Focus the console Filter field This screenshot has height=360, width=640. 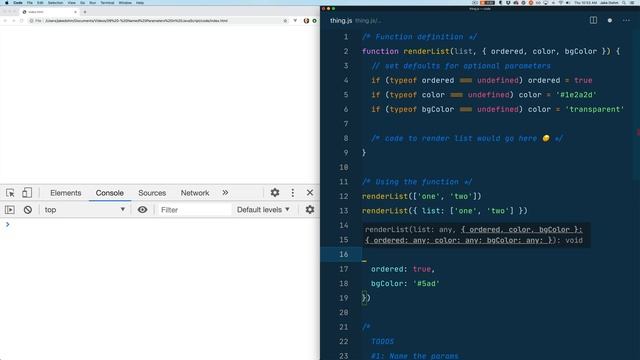[194, 210]
